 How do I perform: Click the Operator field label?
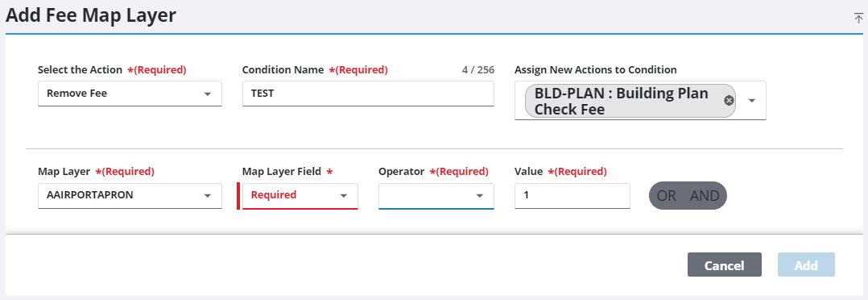coord(401,171)
